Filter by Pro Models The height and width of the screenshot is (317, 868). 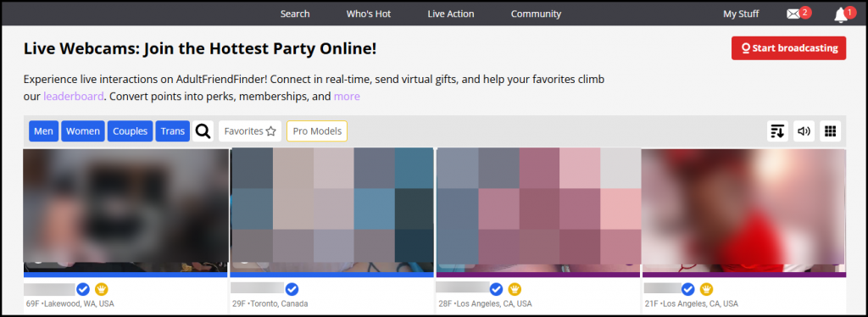317,131
